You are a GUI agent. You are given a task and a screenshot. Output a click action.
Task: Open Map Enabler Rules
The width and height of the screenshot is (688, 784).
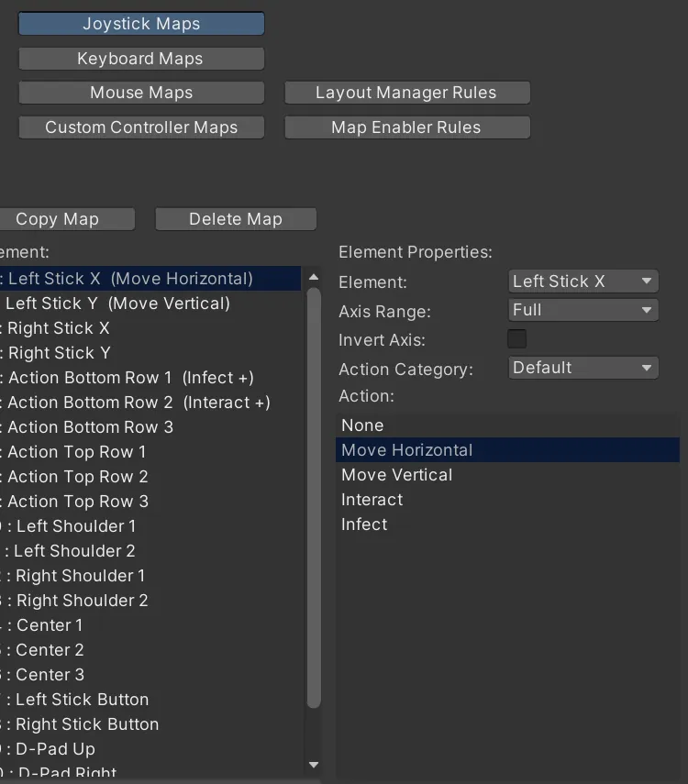click(407, 127)
